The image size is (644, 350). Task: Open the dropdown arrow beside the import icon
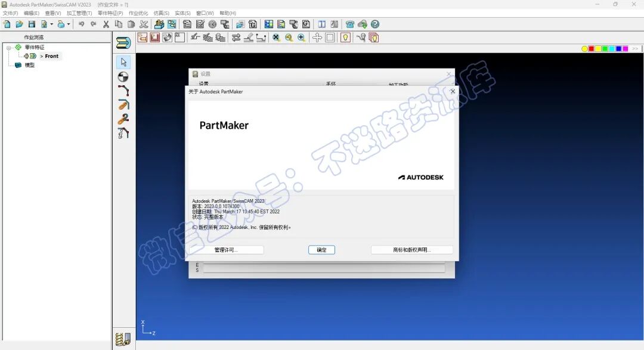click(x=51, y=24)
